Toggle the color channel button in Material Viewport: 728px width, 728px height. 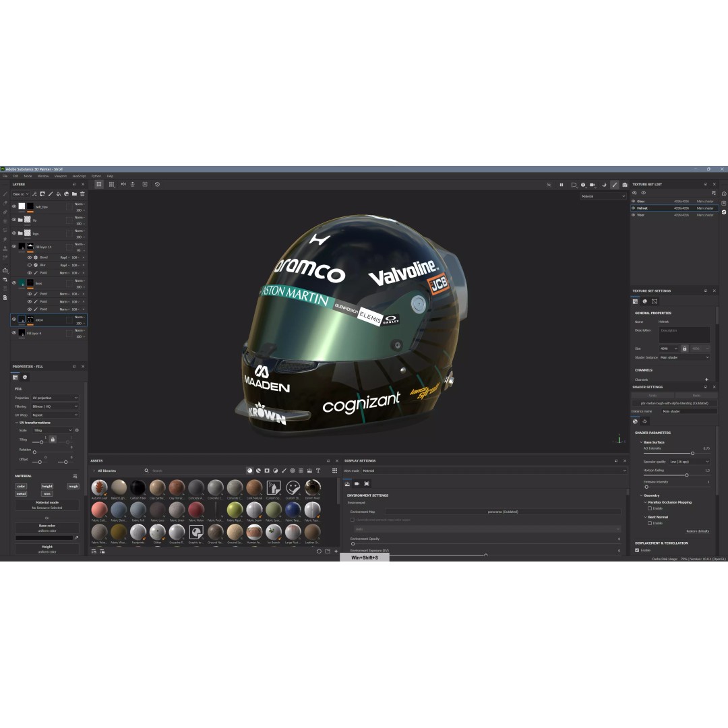pyautogui.click(x=21, y=487)
